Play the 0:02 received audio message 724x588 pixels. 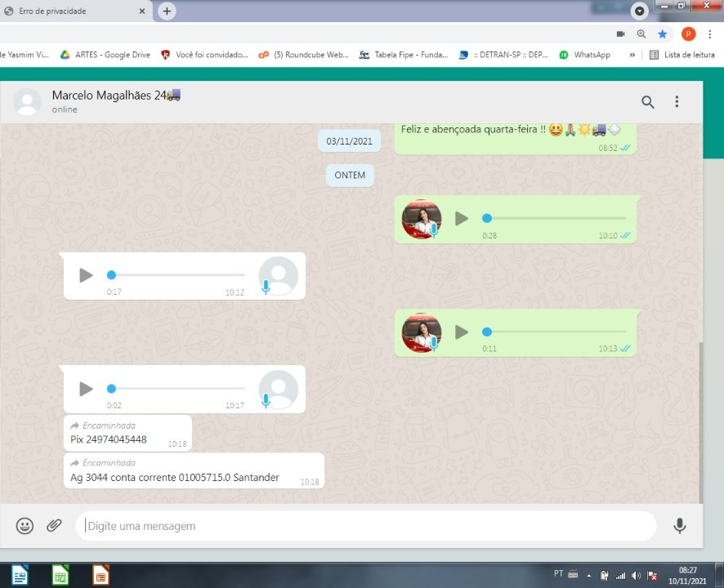(86, 389)
